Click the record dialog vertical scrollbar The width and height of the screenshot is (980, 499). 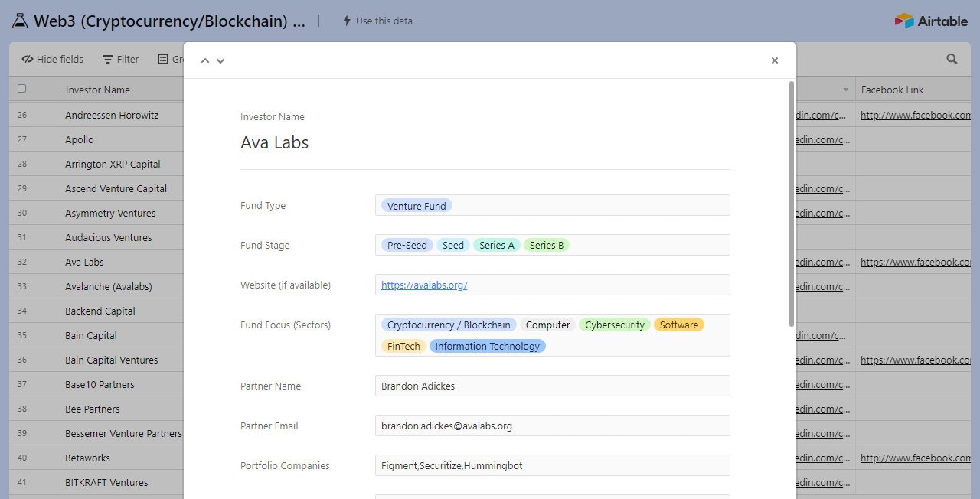click(791, 204)
